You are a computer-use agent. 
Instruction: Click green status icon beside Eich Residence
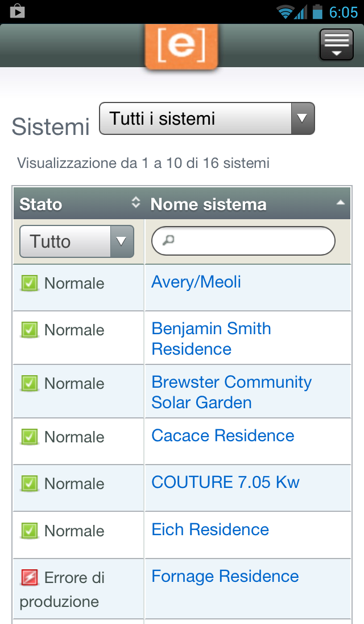[x=30, y=531]
